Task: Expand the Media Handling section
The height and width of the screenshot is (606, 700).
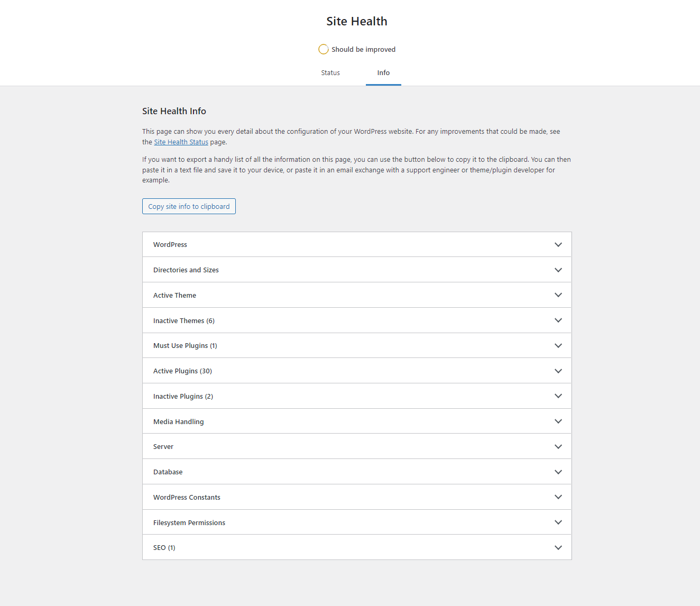Action: (357, 421)
